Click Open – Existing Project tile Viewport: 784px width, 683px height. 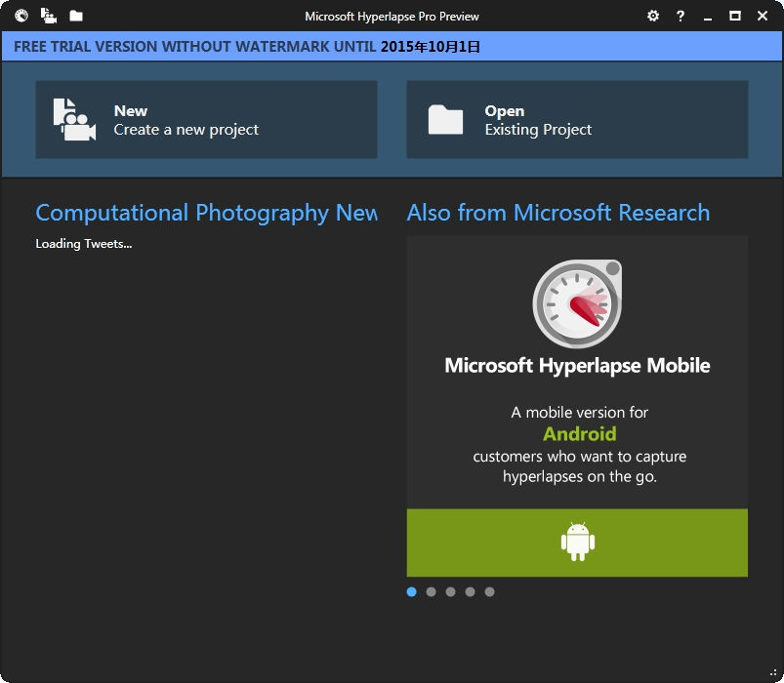(577, 120)
